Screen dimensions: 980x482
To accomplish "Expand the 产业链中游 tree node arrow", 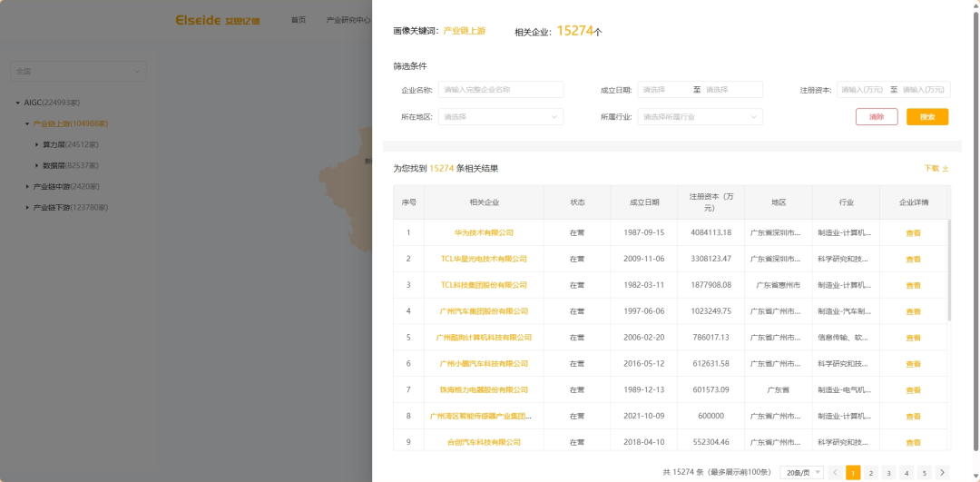I will point(27,186).
